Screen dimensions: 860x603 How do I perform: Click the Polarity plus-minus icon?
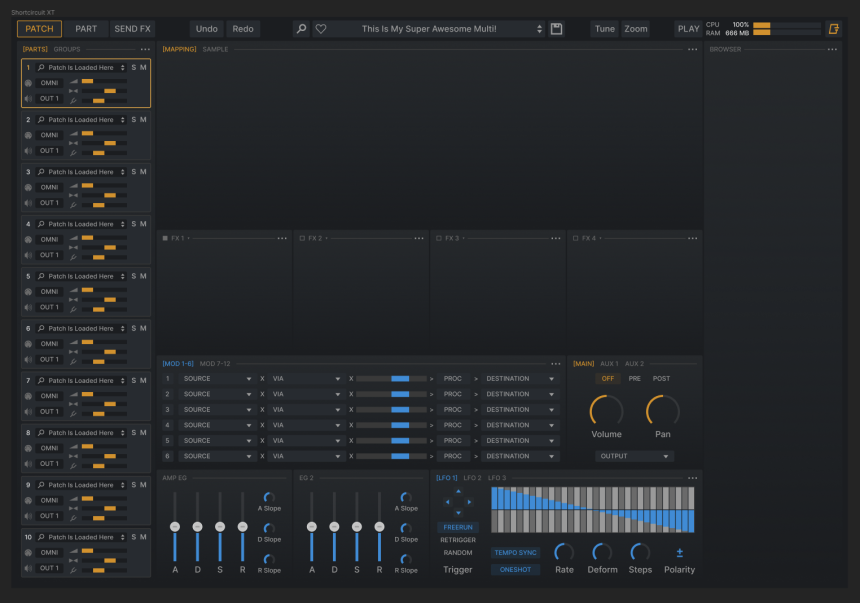pos(680,552)
